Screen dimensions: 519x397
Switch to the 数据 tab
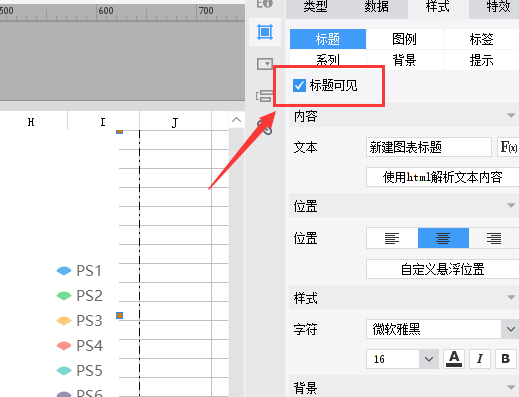[376, 7]
